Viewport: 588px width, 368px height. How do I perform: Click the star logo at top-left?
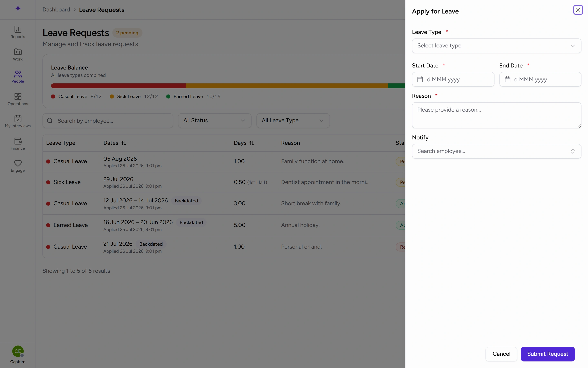[18, 9]
